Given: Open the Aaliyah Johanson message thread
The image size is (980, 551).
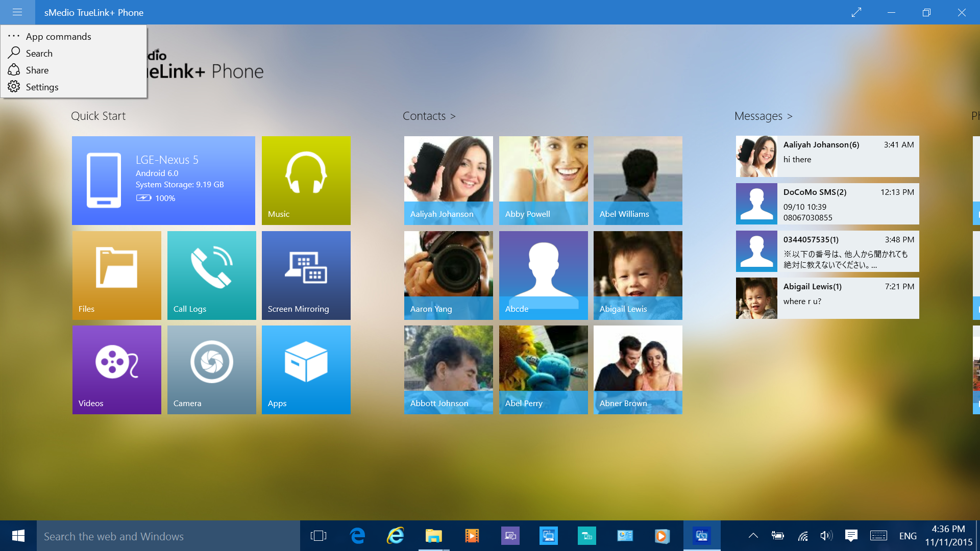Looking at the screenshot, I should point(827,156).
